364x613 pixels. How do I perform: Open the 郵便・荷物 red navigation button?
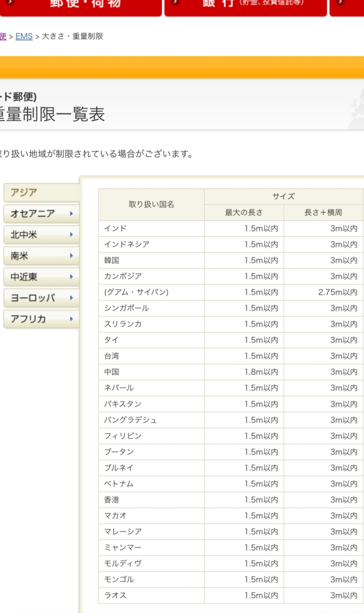coord(80,7)
